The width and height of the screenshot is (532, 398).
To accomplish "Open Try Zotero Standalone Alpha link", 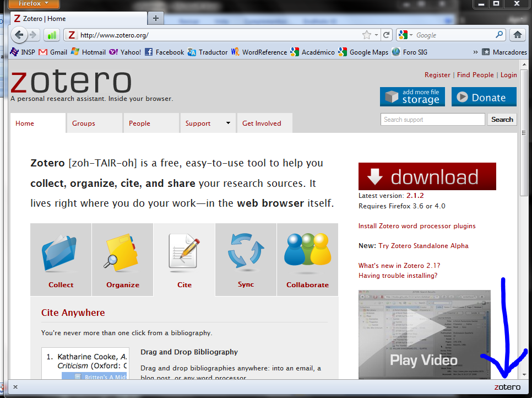I will (x=424, y=245).
